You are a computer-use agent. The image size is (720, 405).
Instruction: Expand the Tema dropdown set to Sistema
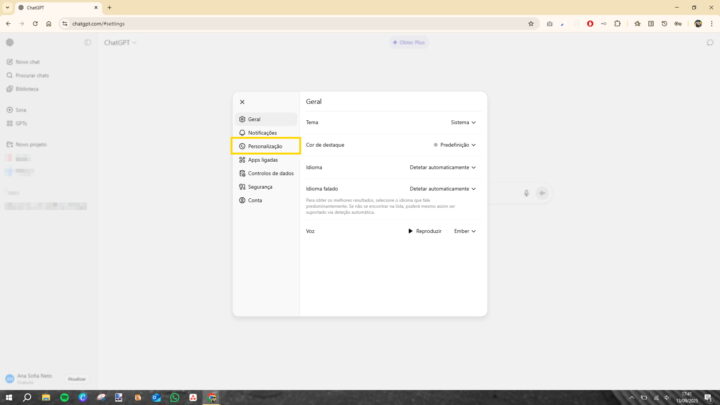click(x=462, y=122)
